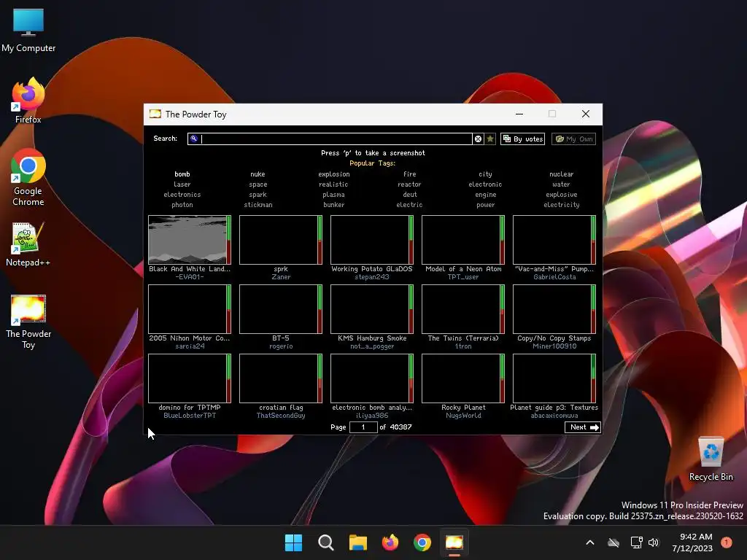Select the explosion popular tag

point(334,174)
